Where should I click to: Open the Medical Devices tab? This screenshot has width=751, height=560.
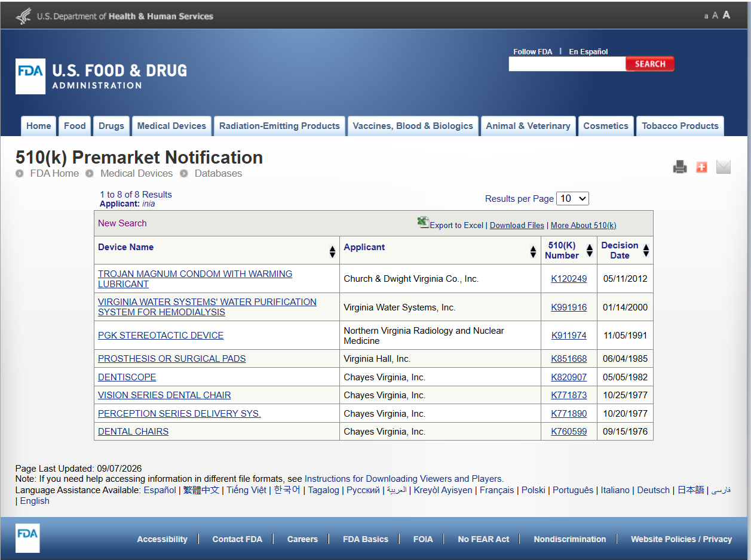click(171, 126)
